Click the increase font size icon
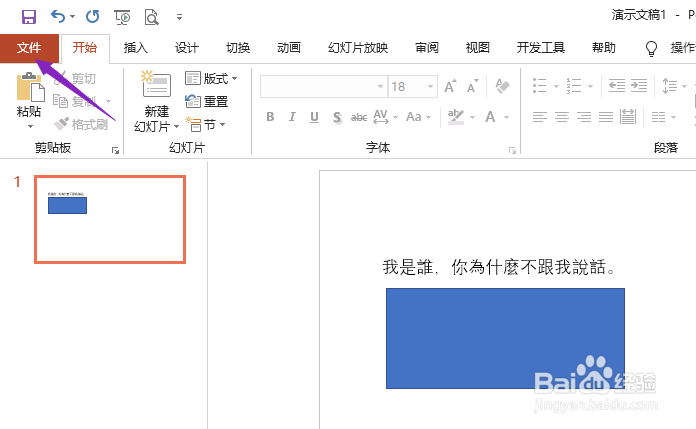 (451, 86)
